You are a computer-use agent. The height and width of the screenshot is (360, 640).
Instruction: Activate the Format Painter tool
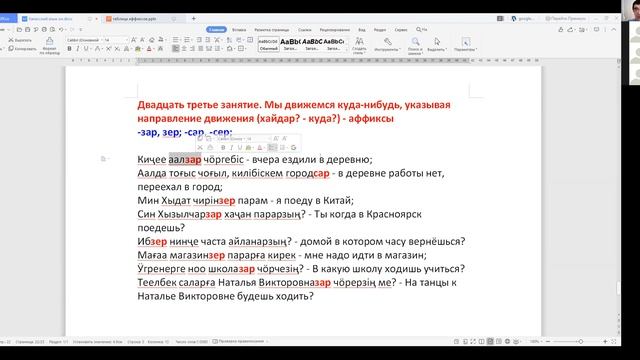49,45
